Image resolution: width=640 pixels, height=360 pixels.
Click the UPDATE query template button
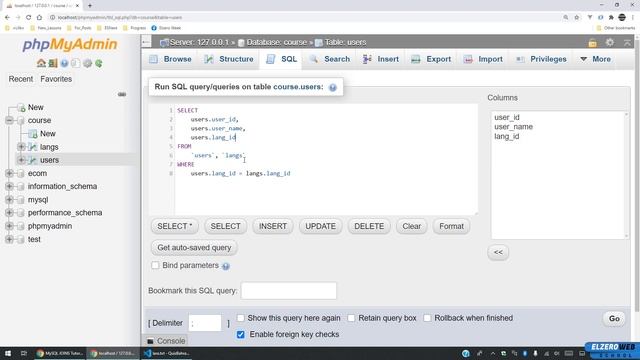click(320, 227)
